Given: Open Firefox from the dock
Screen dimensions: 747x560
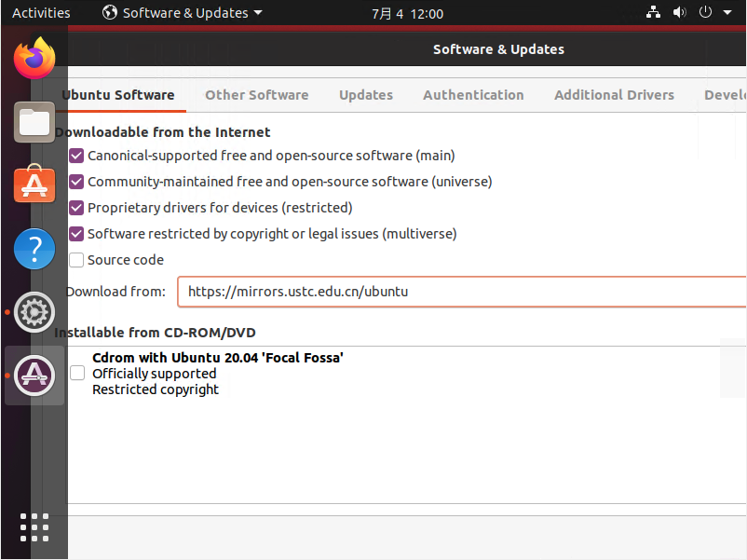Looking at the screenshot, I should click(x=34, y=59).
